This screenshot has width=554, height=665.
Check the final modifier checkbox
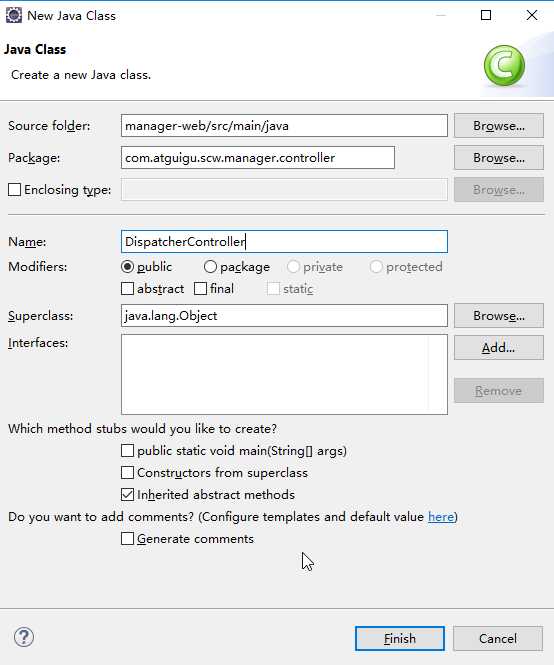tap(200, 289)
